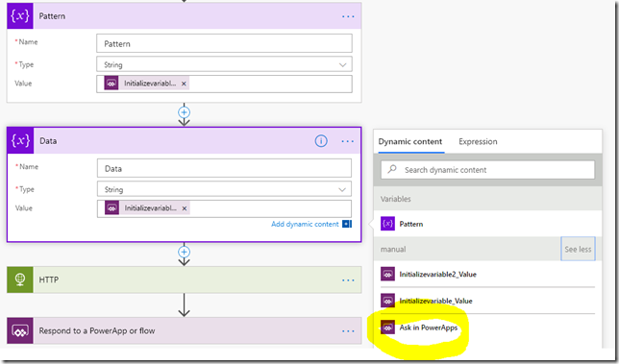Screen dimensions: 619x364
Task: Click the HTTP action globe icon
Action: pos(20,279)
